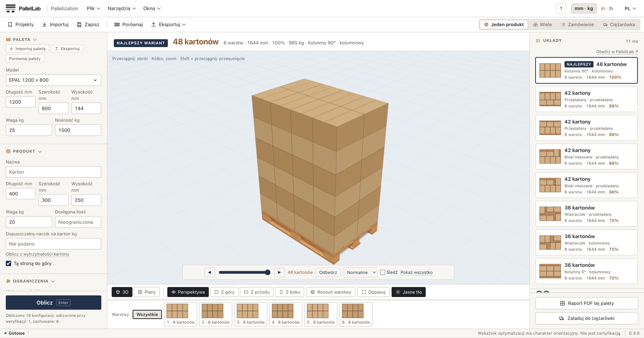Click the help question mark button
Screen dimensions: 644x338
pos(561,8)
